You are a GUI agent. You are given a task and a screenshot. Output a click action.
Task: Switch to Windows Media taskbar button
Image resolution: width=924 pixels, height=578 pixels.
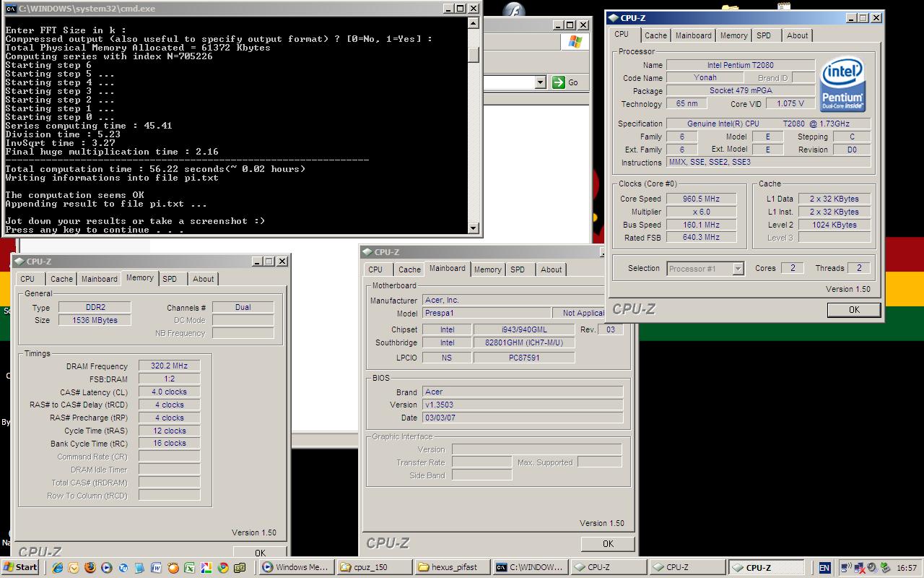click(297, 567)
